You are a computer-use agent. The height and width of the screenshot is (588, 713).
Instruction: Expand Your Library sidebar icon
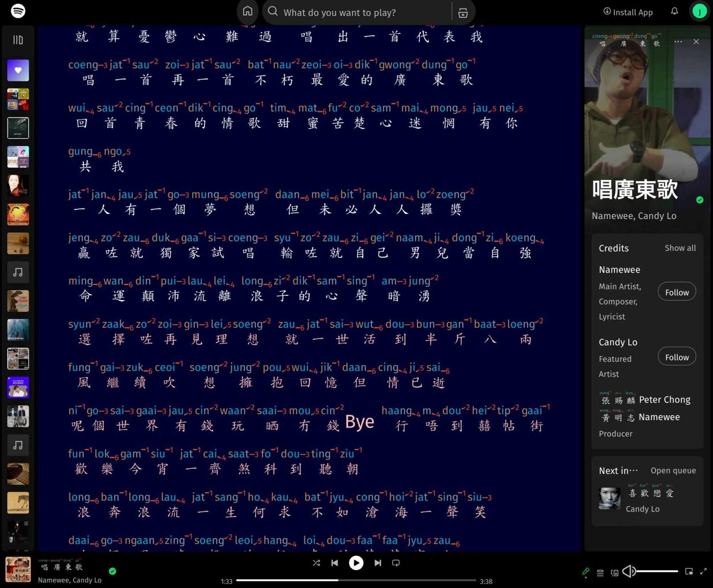[18, 40]
